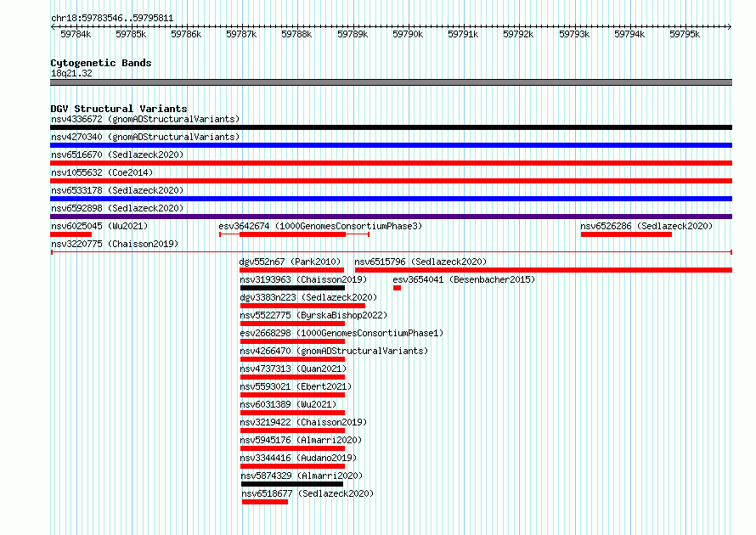Click the blue nsv6533178 full-width bar

[x=391, y=199]
